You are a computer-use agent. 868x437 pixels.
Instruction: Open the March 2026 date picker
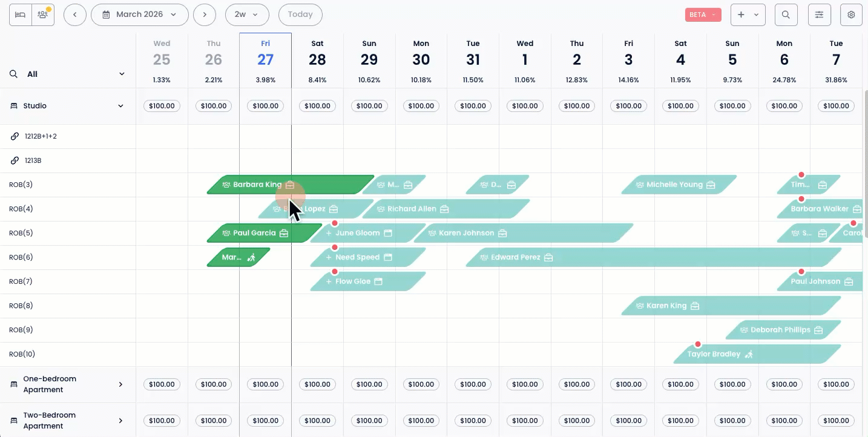pos(140,15)
